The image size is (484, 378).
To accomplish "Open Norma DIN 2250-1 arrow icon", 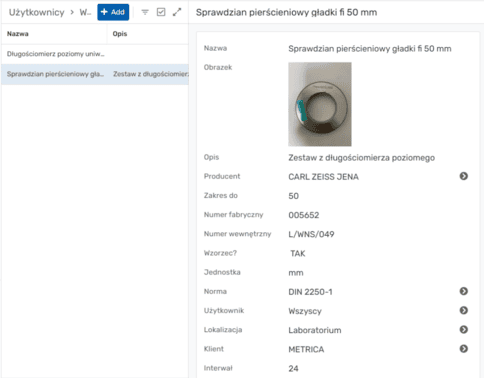I will (464, 291).
